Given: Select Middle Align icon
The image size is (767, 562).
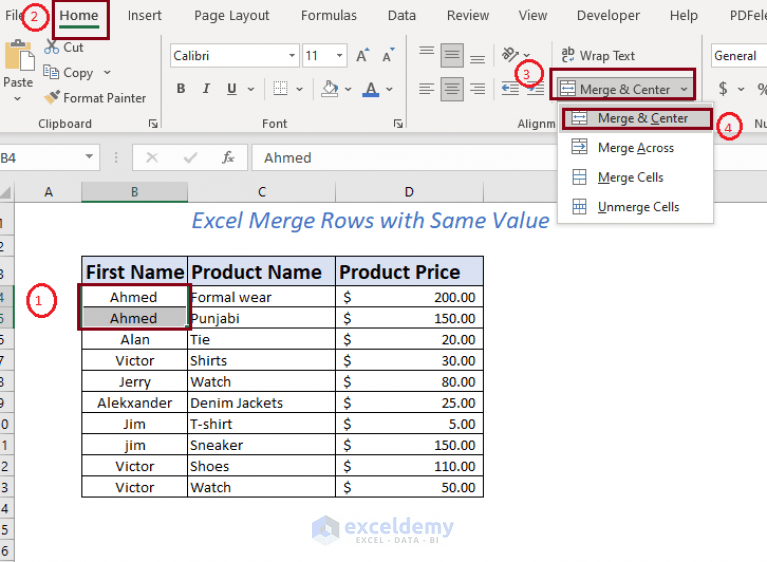Looking at the screenshot, I should (x=452, y=55).
